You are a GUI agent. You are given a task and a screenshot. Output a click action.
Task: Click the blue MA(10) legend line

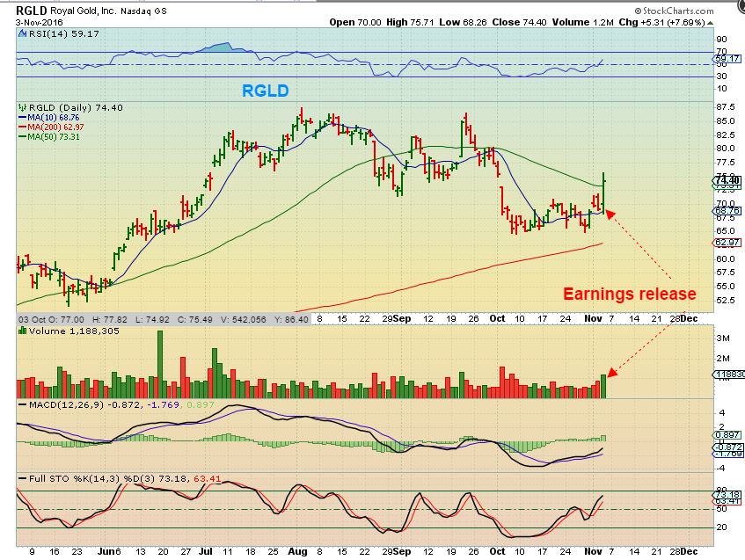[22, 117]
